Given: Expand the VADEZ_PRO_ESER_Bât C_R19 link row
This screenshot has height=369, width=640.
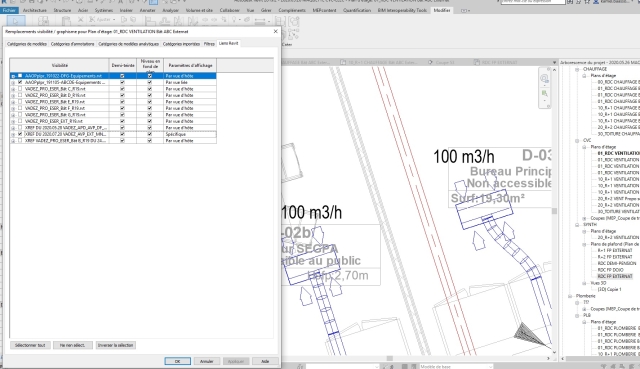Looking at the screenshot, I should coord(13,89).
